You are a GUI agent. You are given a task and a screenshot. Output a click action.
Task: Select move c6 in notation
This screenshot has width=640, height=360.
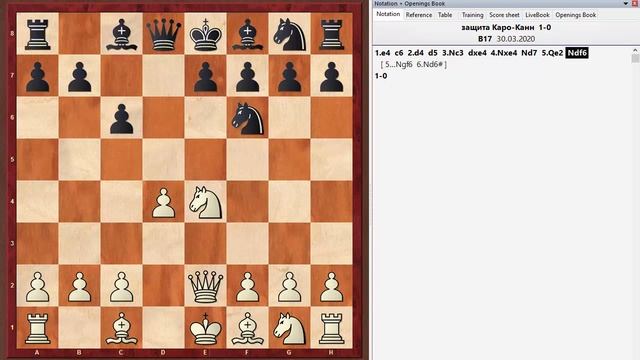click(x=399, y=53)
